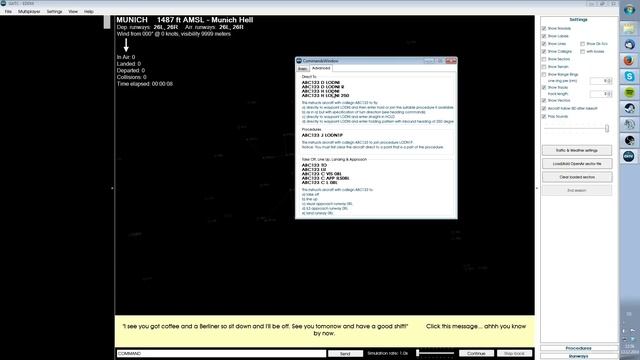Focus the COMMAND input field
The image size is (640, 360).
point(221,353)
